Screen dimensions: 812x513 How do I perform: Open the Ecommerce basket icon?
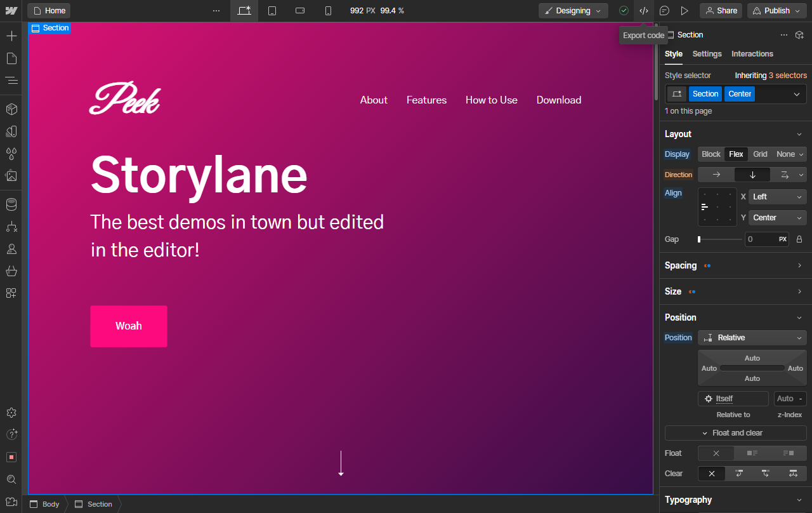coord(11,271)
